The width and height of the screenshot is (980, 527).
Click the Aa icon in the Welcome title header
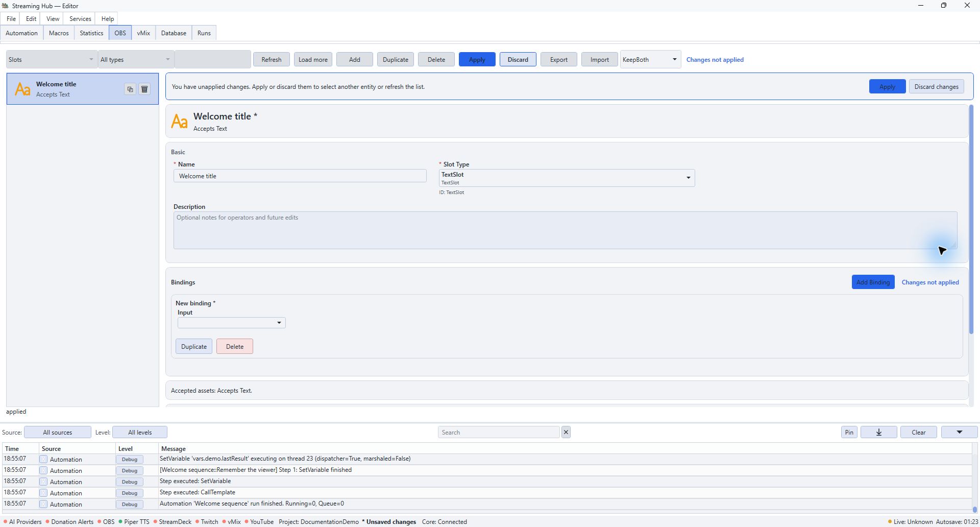tap(179, 122)
